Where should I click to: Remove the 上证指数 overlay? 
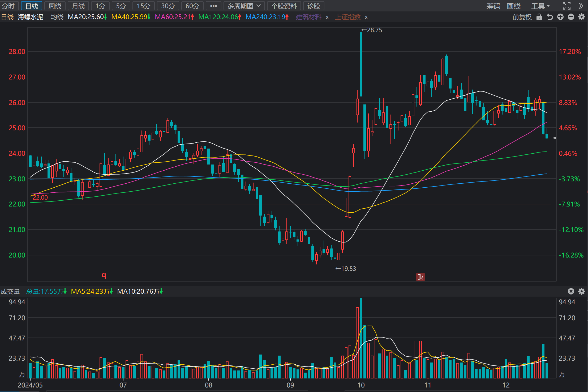point(366,17)
